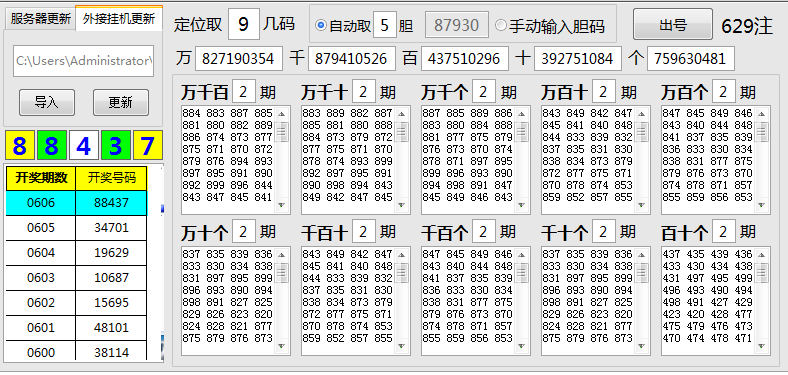Click the period 0600 cell
This screenshot has height=375, width=788.
(x=41, y=351)
